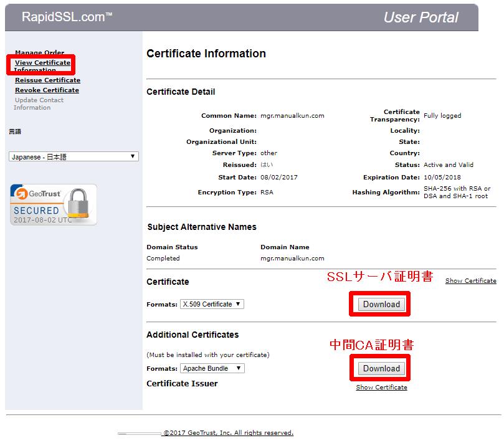The image size is (504, 443).
Task: Click the GeoTrust Secured seal image
Action: [x=54, y=204]
